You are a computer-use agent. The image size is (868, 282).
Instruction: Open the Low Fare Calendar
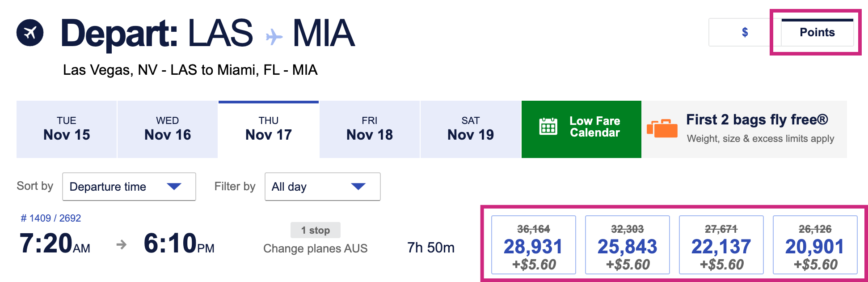click(x=581, y=129)
